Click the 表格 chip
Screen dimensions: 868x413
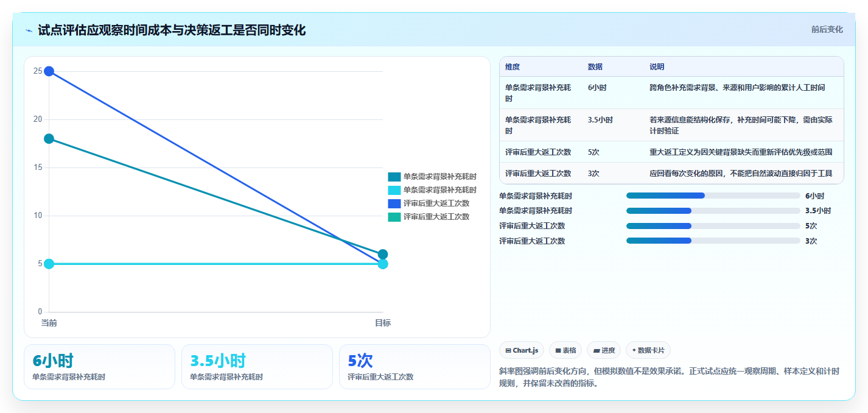565,350
